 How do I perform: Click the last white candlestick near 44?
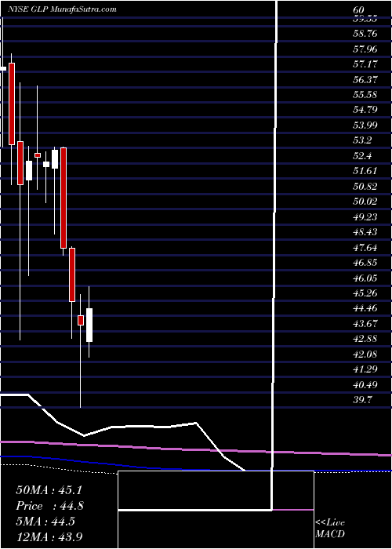point(89,325)
